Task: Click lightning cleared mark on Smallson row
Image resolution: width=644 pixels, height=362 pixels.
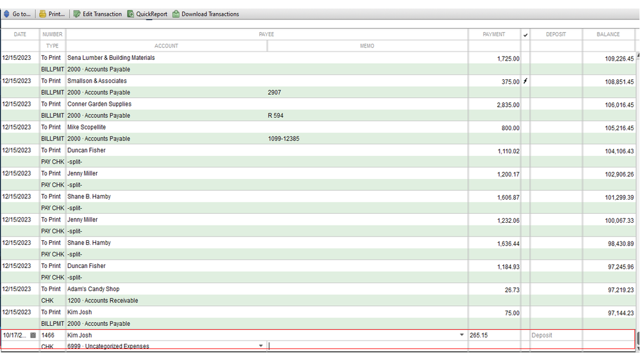Action: coord(525,81)
